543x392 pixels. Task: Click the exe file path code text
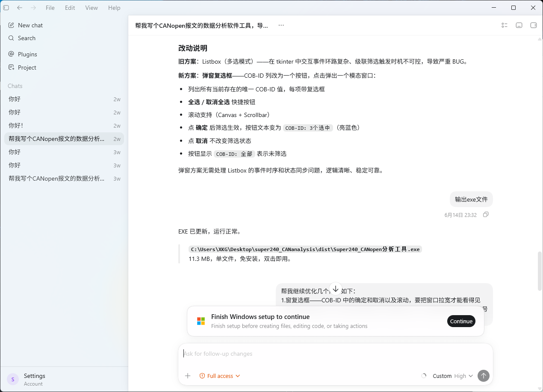click(x=305, y=249)
